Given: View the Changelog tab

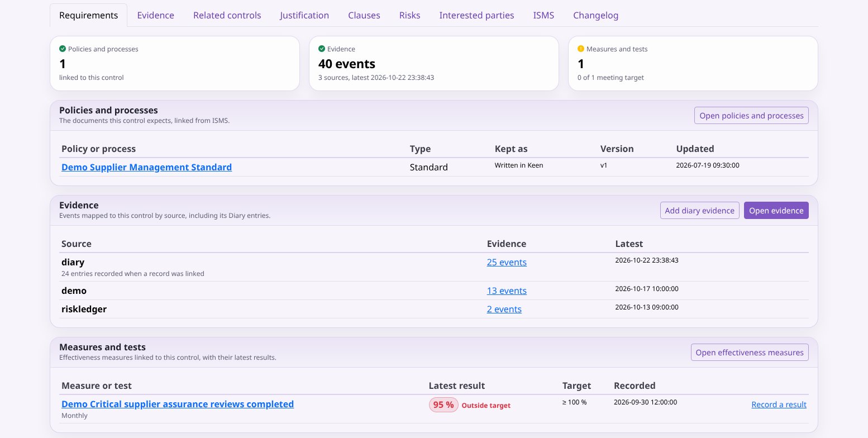Looking at the screenshot, I should pyautogui.click(x=595, y=15).
